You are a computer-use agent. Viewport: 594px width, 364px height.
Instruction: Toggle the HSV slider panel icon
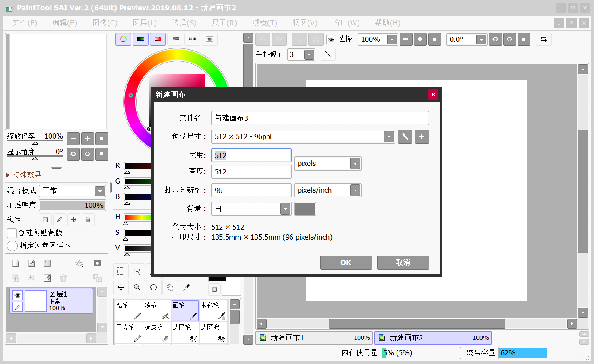coord(158,39)
